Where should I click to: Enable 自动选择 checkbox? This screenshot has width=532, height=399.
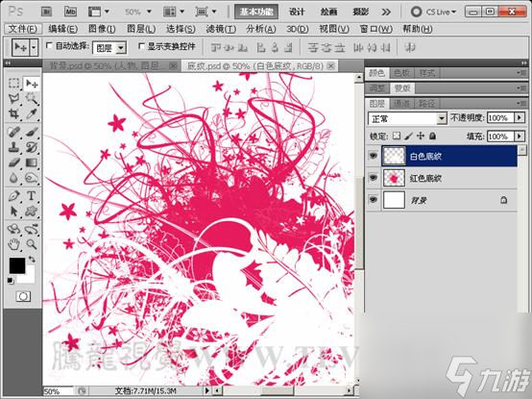pyautogui.click(x=49, y=45)
